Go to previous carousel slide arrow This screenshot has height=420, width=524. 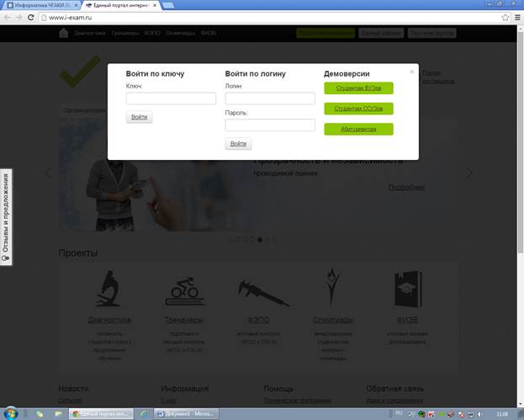click(x=49, y=173)
